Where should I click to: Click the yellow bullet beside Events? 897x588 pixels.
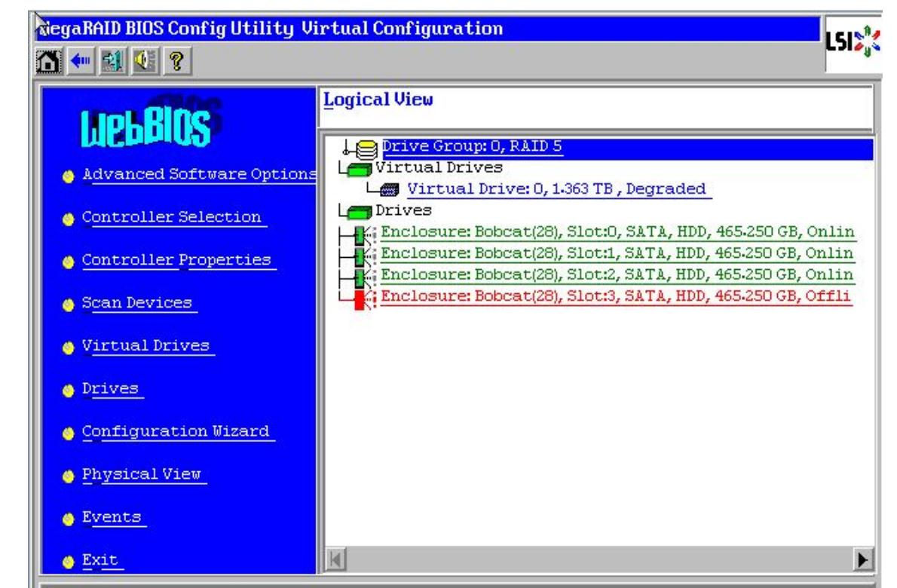pos(68,519)
